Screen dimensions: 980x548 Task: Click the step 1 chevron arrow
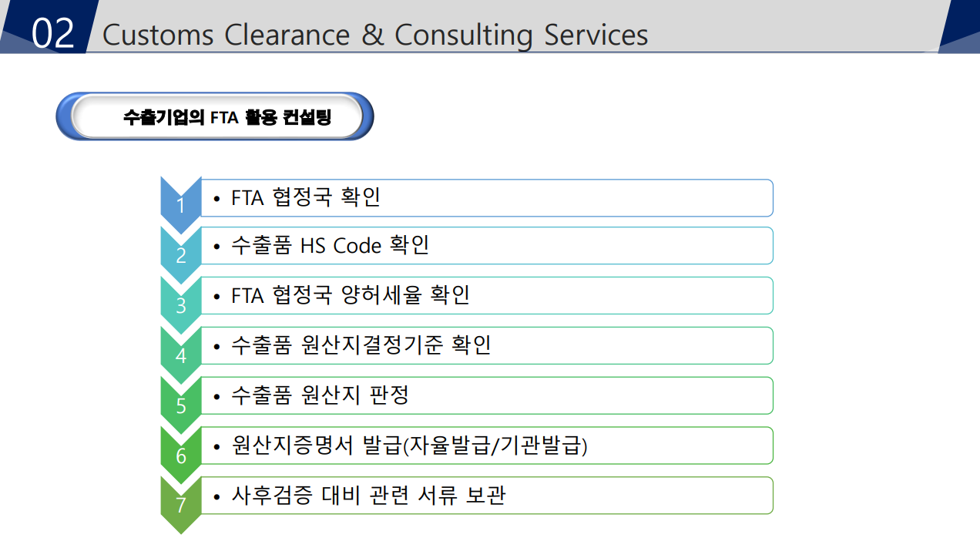pyautogui.click(x=180, y=204)
